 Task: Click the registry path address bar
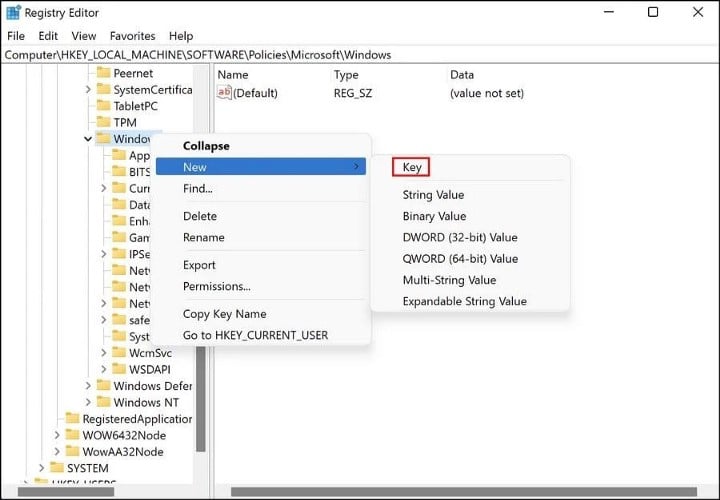(x=360, y=55)
